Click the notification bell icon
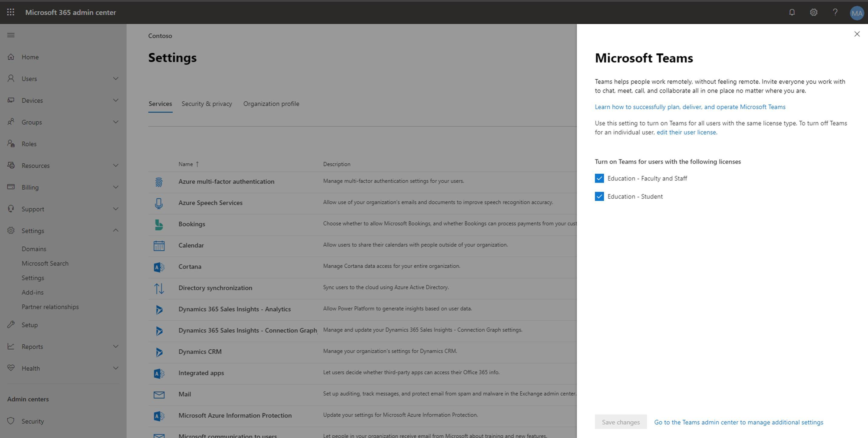This screenshot has width=868, height=438. pyautogui.click(x=792, y=12)
